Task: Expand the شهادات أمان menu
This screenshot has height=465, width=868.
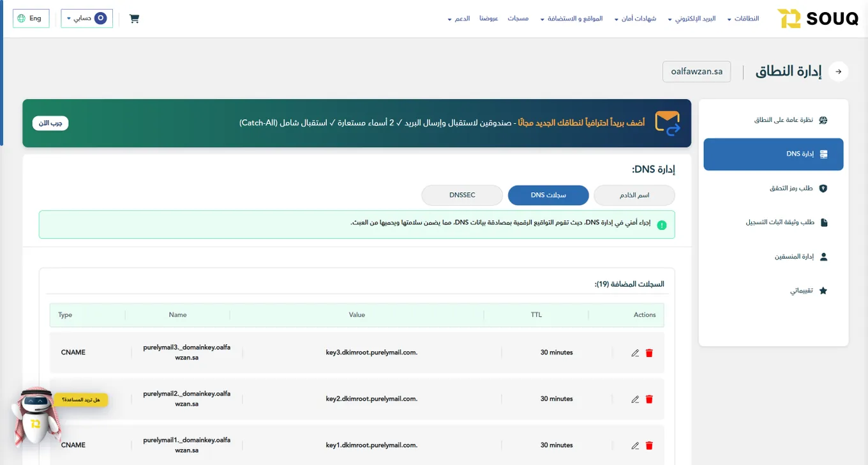Action: click(x=635, y=19)
